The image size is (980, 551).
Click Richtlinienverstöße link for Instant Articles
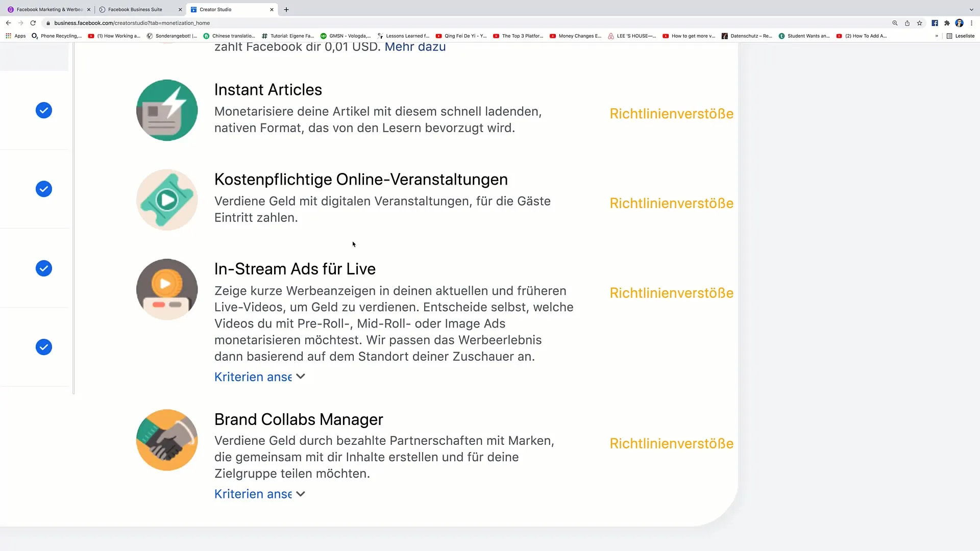tap(672, 113)
